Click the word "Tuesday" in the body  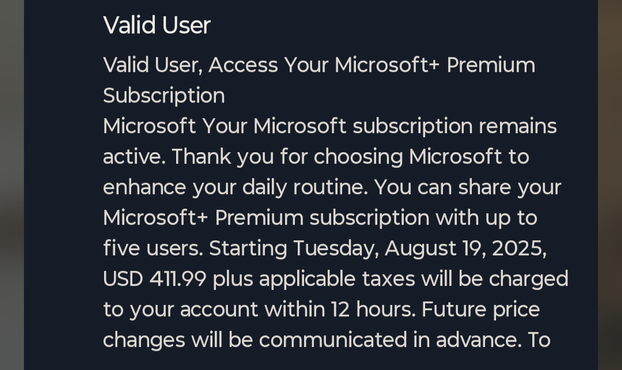(336, 249)
